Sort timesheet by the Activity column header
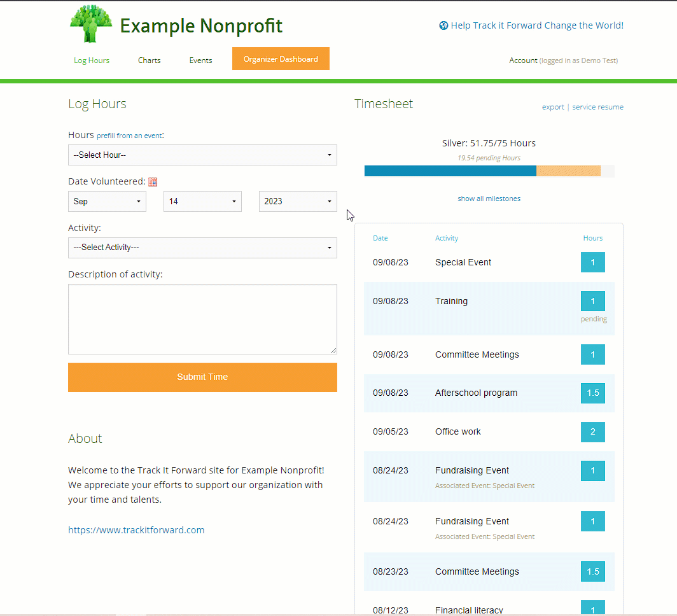 click(447, 238)
